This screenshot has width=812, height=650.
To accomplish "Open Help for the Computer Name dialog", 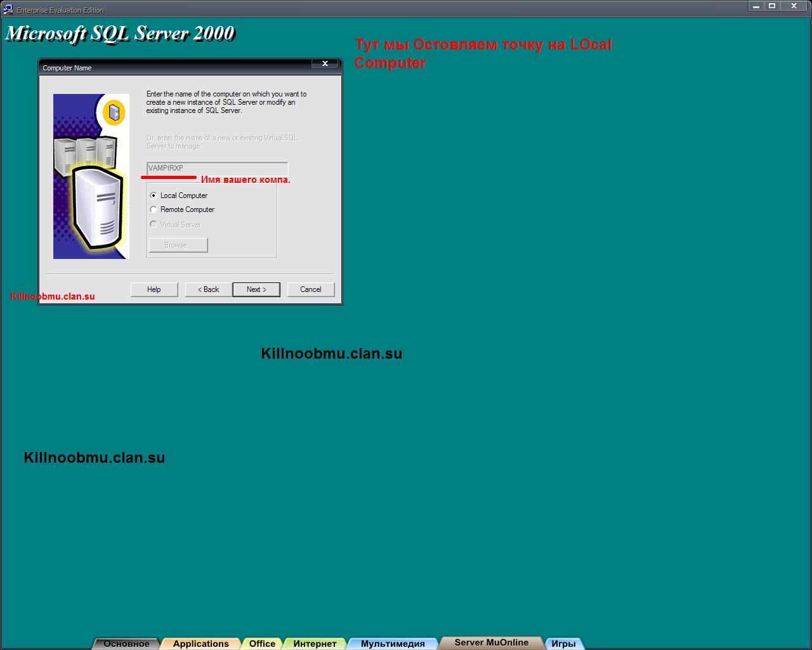I will tap(154, 289).
